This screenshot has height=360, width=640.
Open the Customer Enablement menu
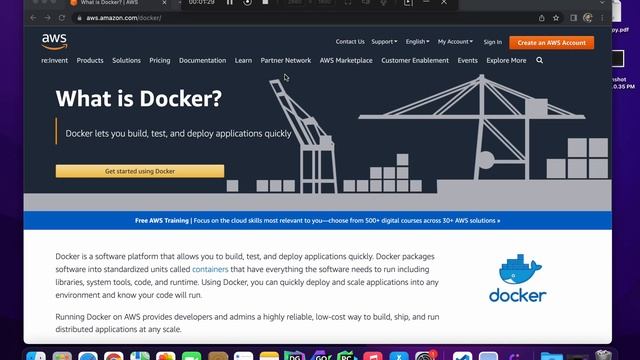(415, 60)
